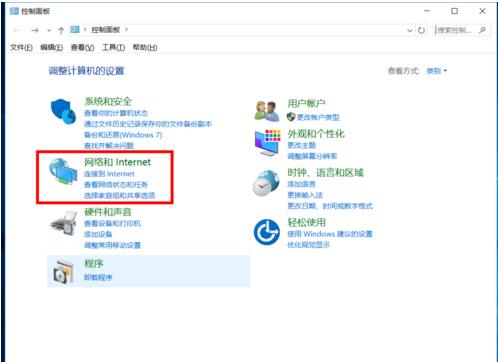Click the Ease of Access icon

coord(266,232)
